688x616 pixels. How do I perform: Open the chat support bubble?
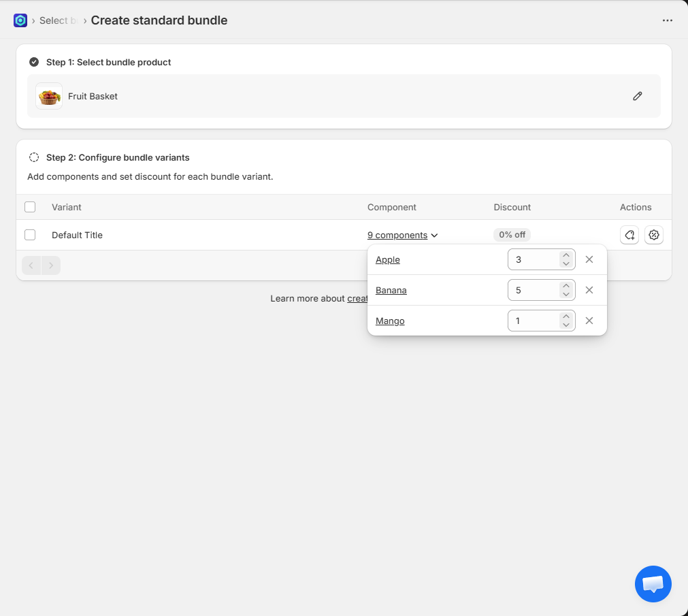pyautogui.click(x=653, y=584)
